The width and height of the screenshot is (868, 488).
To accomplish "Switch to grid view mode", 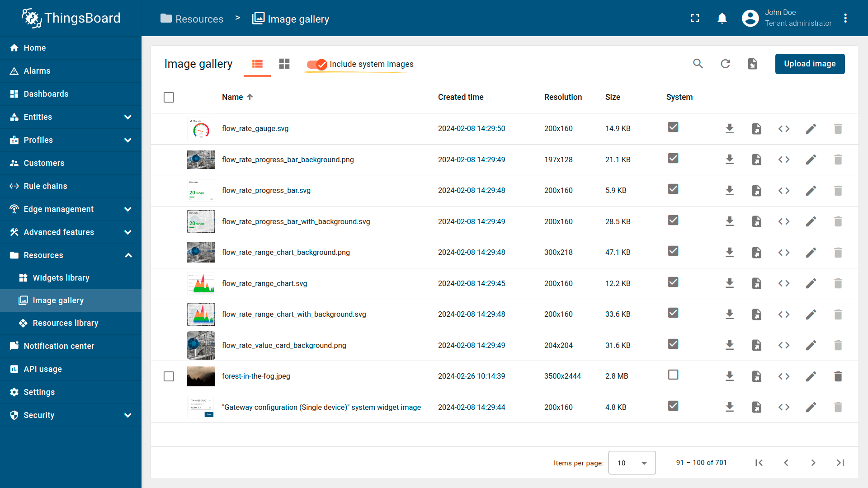I will pos(284,64).
